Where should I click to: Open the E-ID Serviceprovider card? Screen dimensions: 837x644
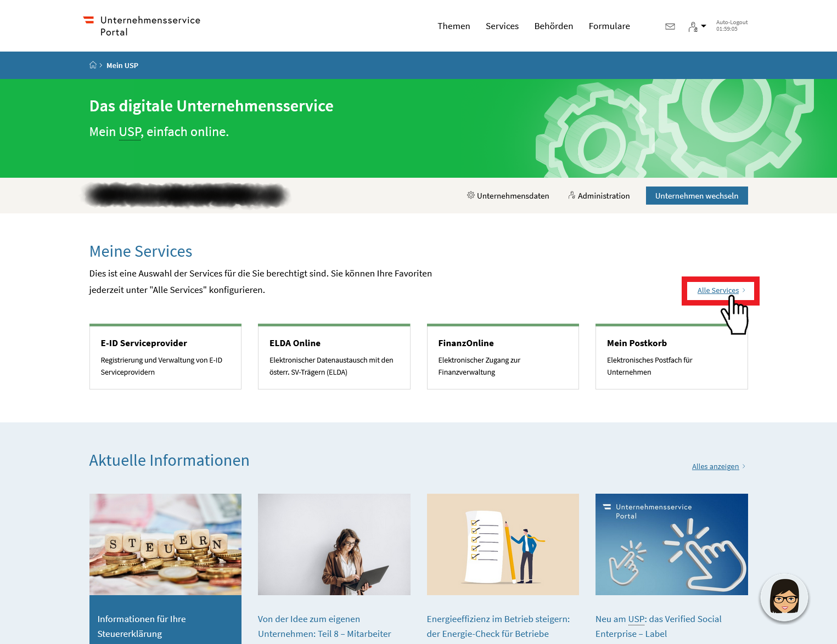click(165, 357)
